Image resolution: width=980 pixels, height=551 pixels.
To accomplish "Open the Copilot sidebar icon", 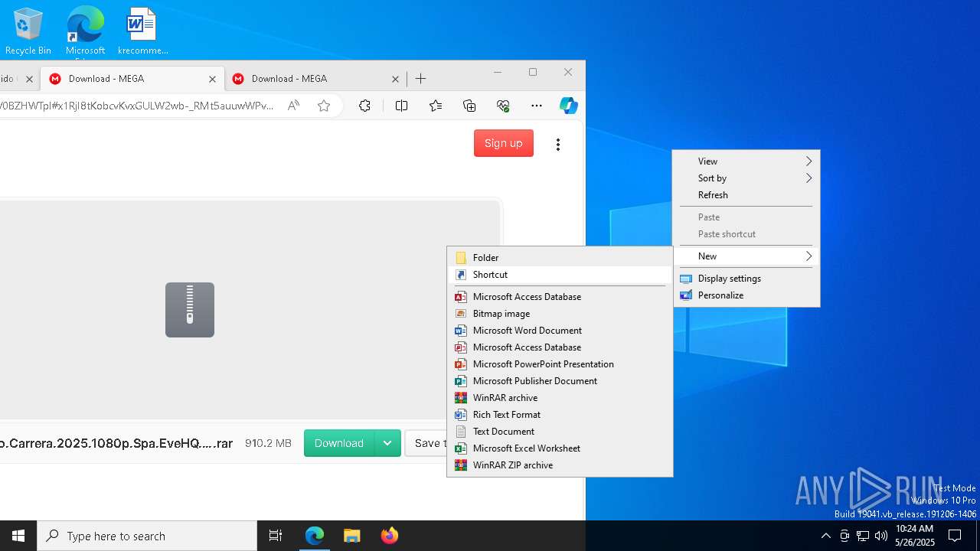I will pos(568,106).
